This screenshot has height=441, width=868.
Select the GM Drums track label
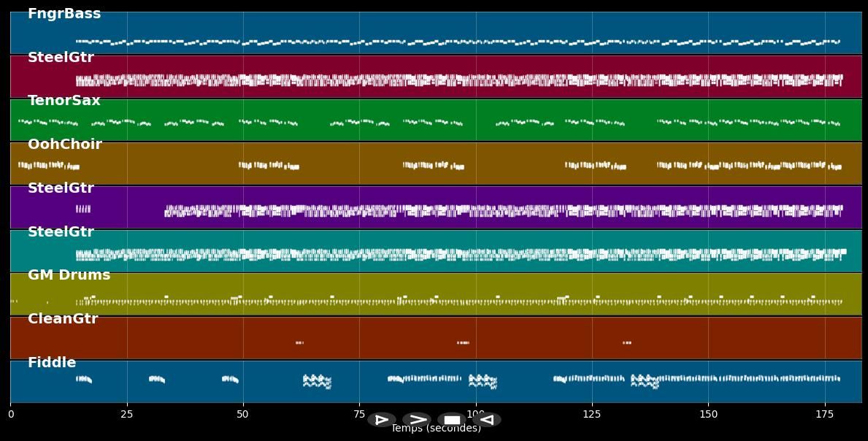[x=69, y=275]
